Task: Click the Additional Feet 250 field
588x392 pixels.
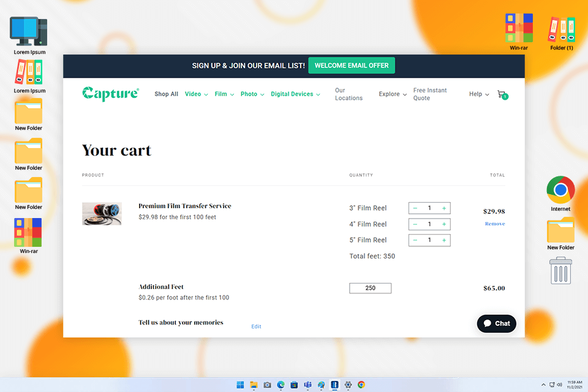Action: point(370,288)
